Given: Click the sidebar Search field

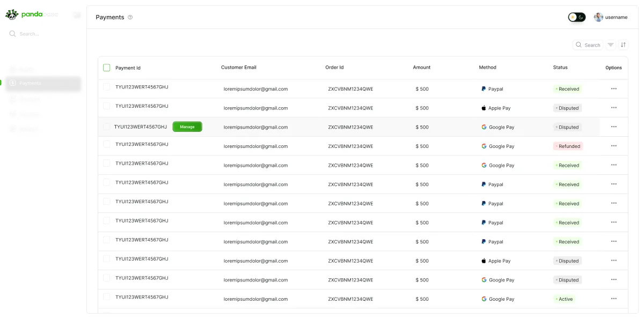Looking at the screenshot, I should pyautogui.click(x=43, y=34).
